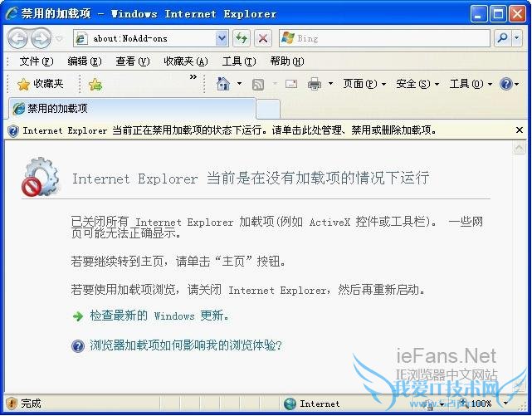Open the 帮助(H) menu

(x=287, y=61)
